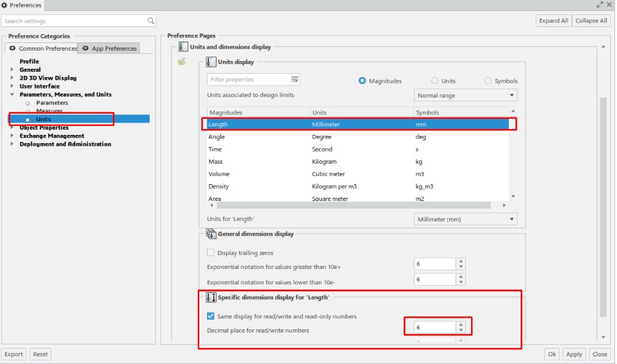Select the Symbols radio button
Viewport: 617px width, 364px height.
488,81
